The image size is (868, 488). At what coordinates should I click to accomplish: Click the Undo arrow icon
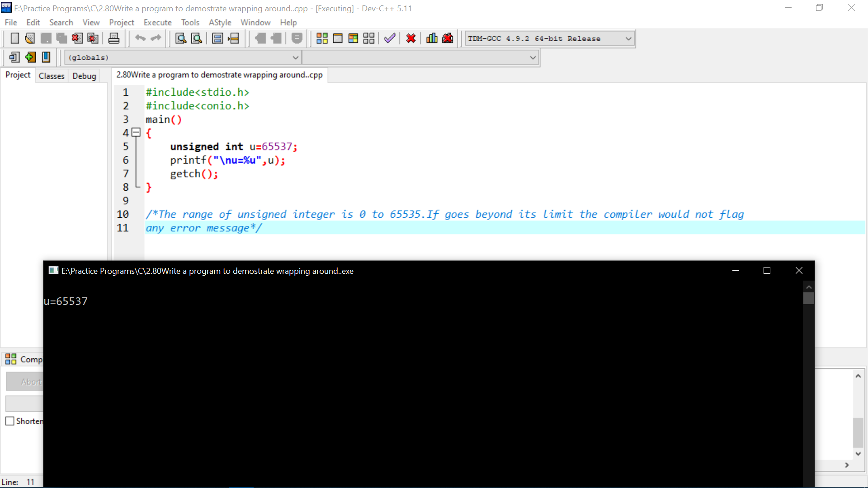coord(140,38)
